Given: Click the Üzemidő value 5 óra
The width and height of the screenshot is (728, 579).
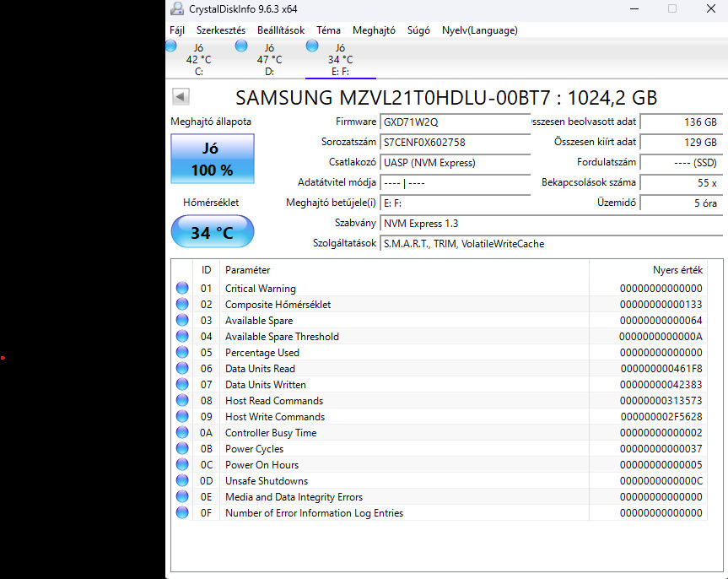Looking at the screenshot, I should click(681, 203).
